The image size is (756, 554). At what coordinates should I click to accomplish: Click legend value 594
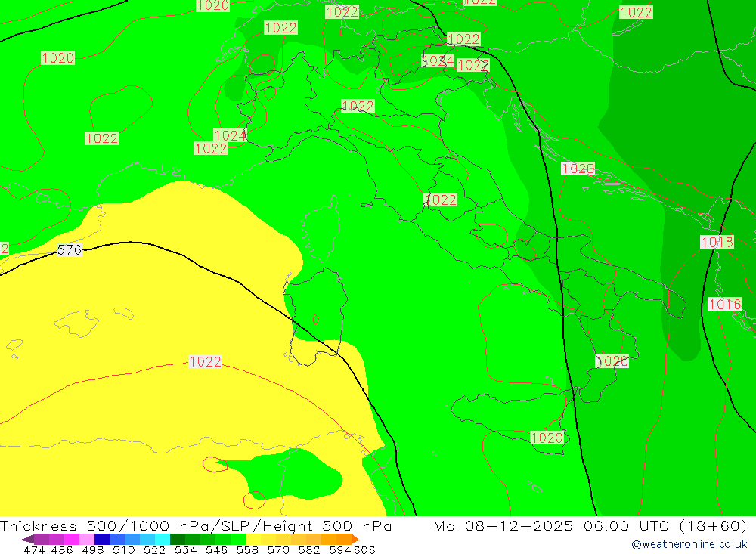click(340, 550)
